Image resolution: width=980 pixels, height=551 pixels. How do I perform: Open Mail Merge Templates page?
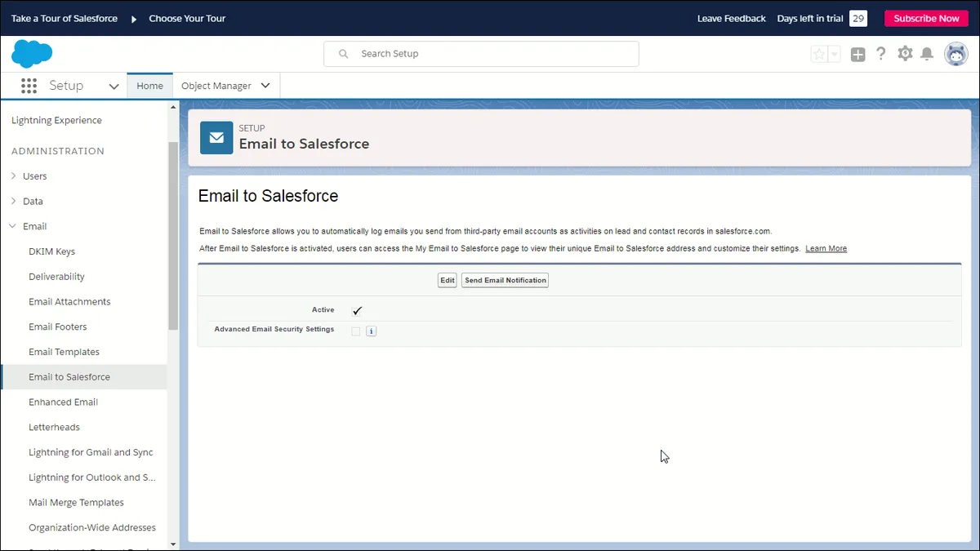coord(76,503)
